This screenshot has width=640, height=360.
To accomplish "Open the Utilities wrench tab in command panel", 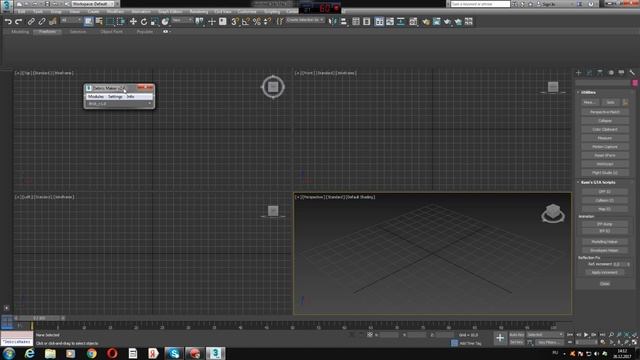I will click(x=632, y=73).
